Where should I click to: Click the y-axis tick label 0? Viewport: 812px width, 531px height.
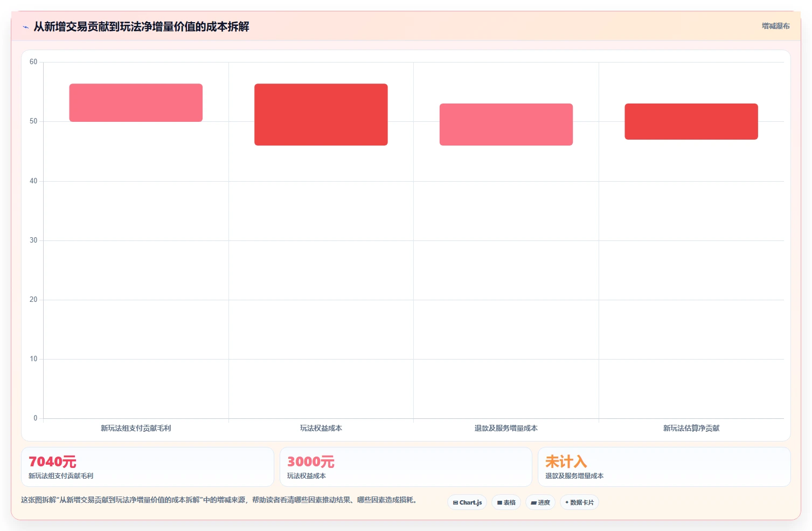click(36, 418)
